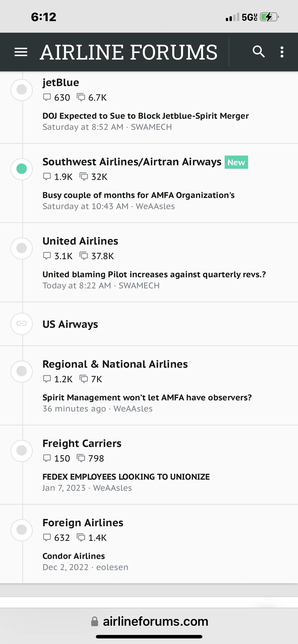This screenshot has height=644, width=298.
Task: Click the US Airways link icon
Action: pos(22,324)
